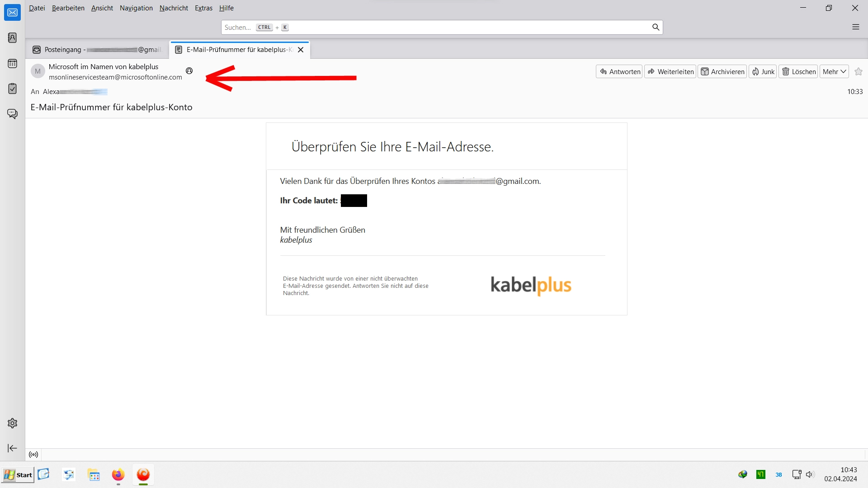Click the Windows Start button
The width and height of the screenshot is (868, 488).
click(x=18, y=475)
